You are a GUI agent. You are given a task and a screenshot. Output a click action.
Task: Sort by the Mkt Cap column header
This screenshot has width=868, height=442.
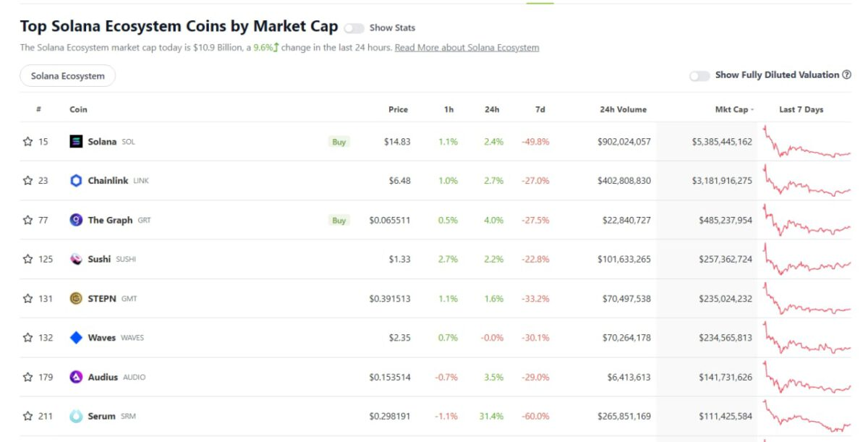click(731, 110)
